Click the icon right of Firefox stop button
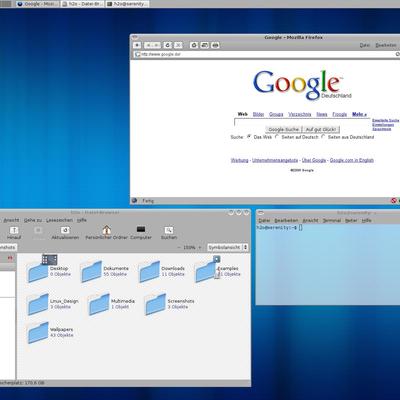The width and height of the screenshot is (400, 400). coord(194,45)
